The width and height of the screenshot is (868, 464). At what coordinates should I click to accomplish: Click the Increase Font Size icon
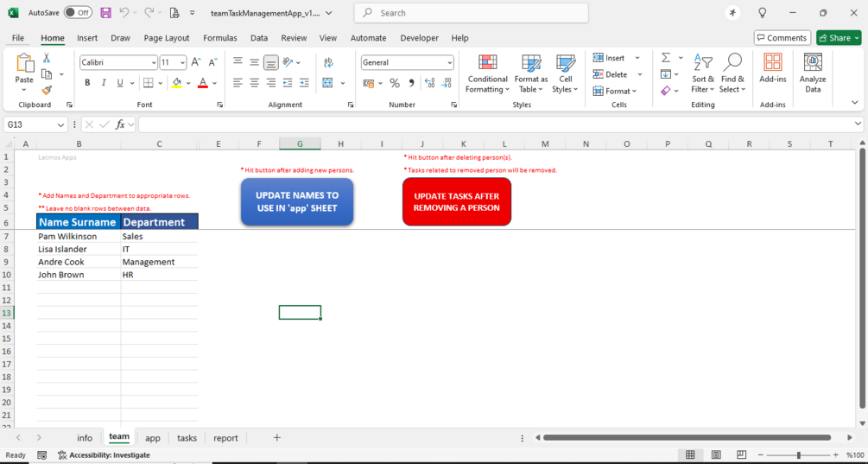[x=196, y=62]
